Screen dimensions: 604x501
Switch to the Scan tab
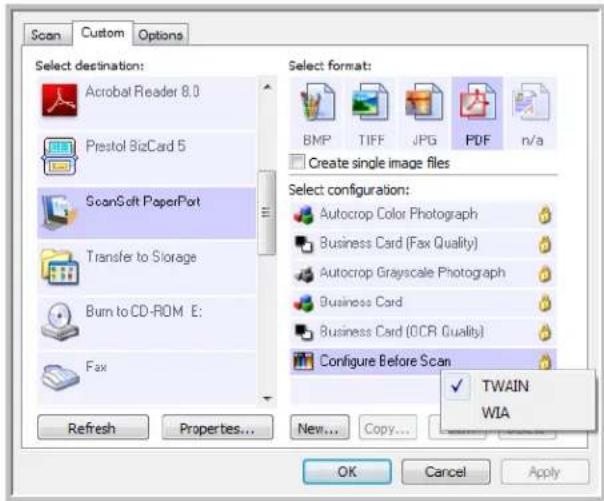click(x=47, y=35)
